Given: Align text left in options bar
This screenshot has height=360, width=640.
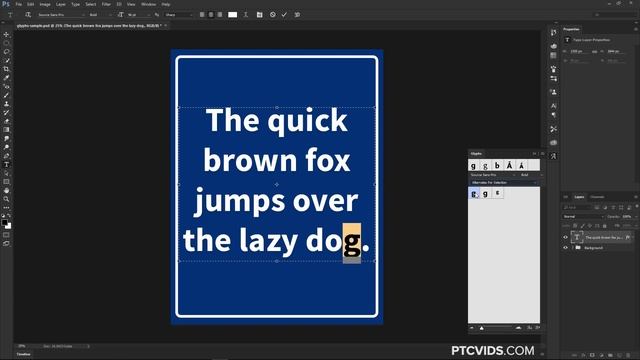Looking at the screenshot, I should [202, 15].
